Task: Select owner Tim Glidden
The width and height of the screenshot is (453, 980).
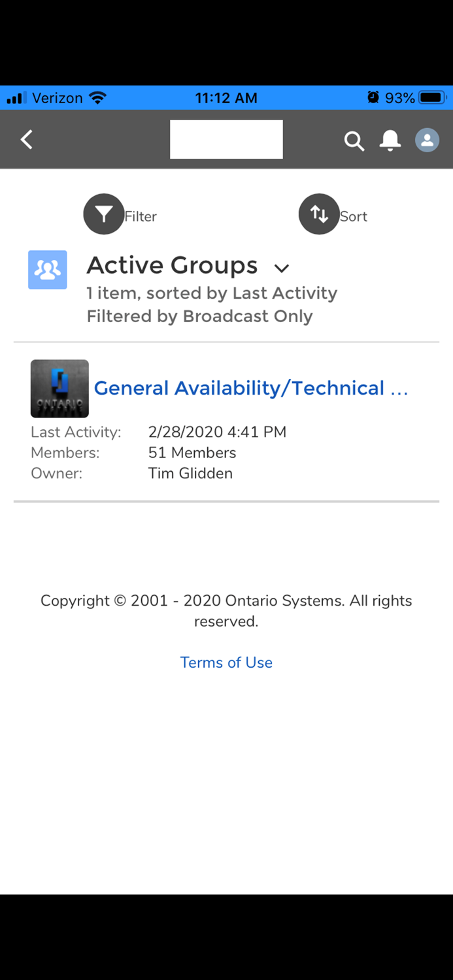Action: [190, 473]
